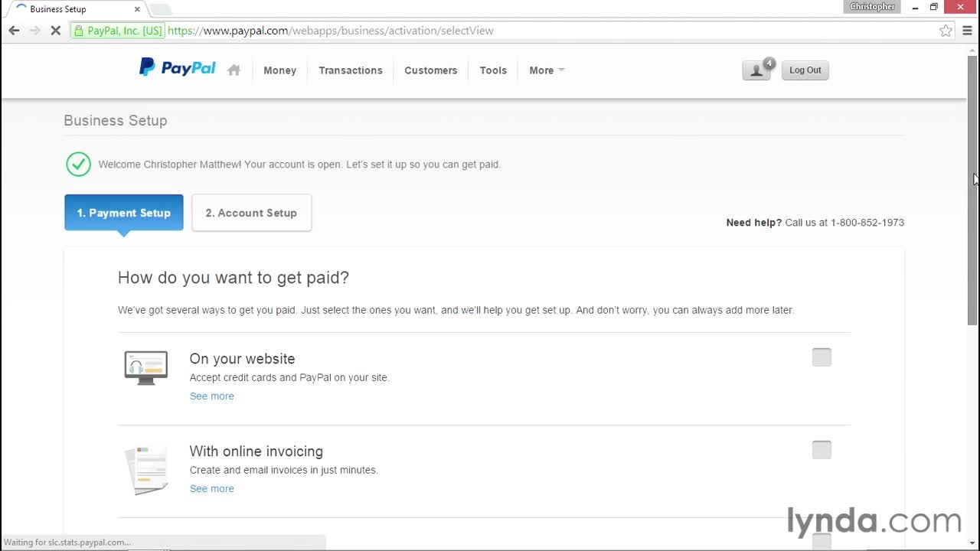Select the 1. Payment Setup tab
Screen dimensions: 980x551
point(124,213)
